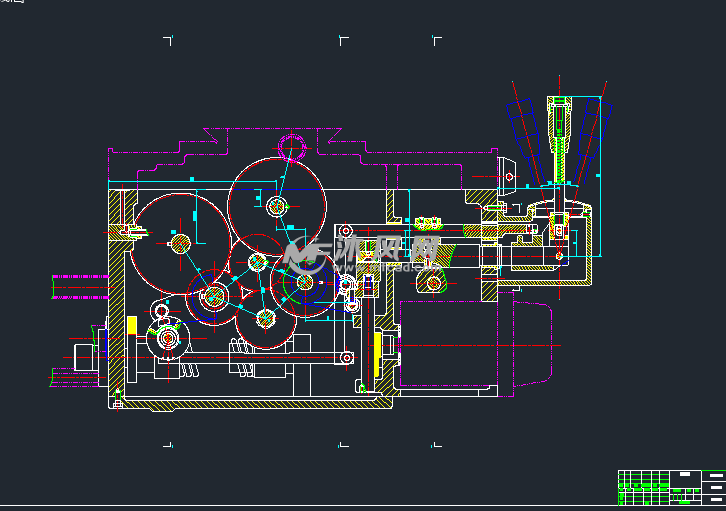Click the bottom-left small gear hub
The image size is (726, 511).
point(167,340)
